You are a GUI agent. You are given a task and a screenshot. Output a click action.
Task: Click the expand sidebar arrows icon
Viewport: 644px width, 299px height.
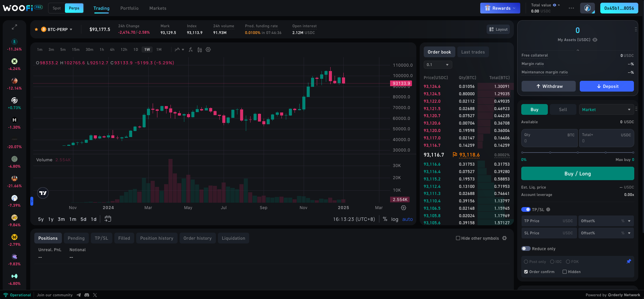click(x=14, y=27)
